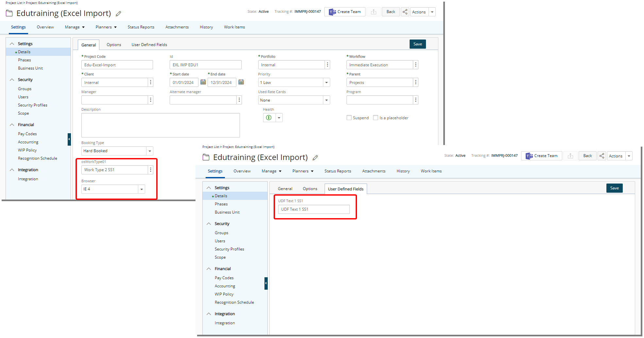Click the Workflow field's three-dot lookup icon
The image size is (644, 338).
(x=415, y=65)
